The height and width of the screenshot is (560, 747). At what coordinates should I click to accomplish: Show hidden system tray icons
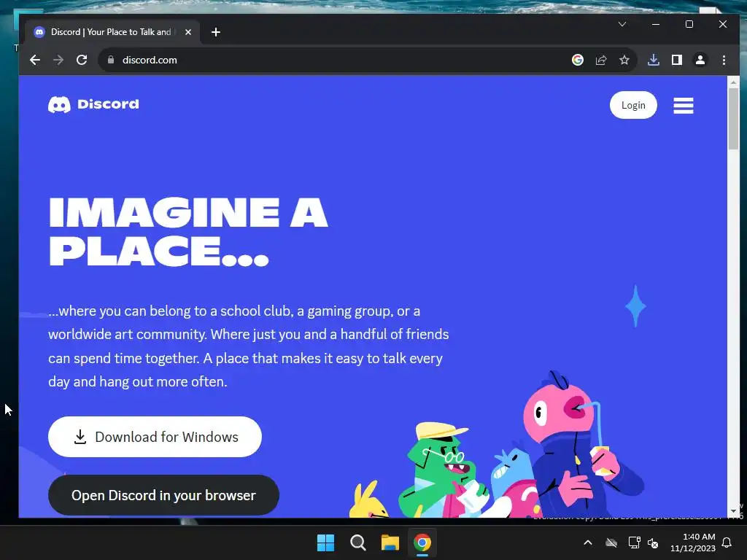[x=588, y=542]
